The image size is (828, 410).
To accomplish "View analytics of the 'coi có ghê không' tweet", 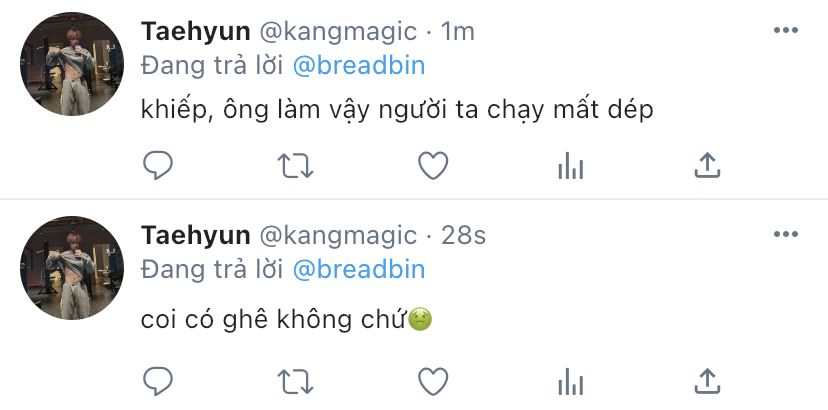I will tap(570, 382).
